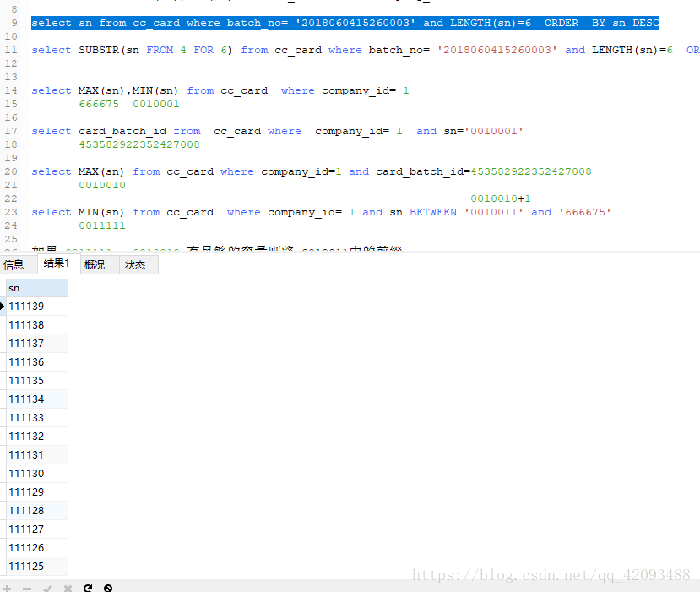Select the result cell 111129
This screenshot has height=592, width=700.
(x=37, y=492)
